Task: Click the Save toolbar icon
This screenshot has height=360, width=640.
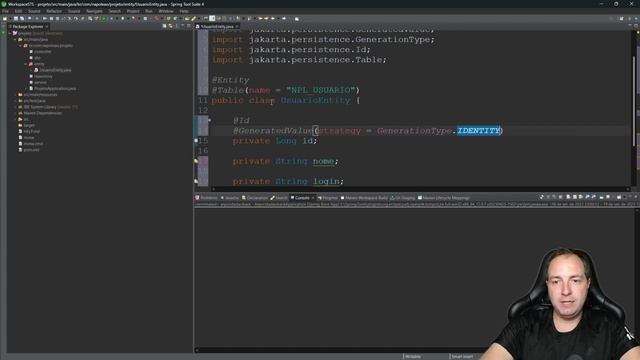Action: pyautogui.click(x=16, y=18)
